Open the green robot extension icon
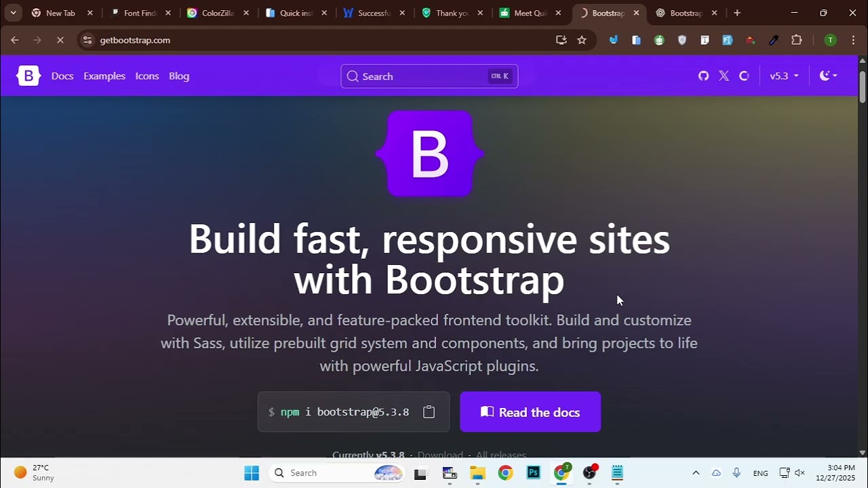The height and width of the screenshot is (488, 868). pos(659,40)
